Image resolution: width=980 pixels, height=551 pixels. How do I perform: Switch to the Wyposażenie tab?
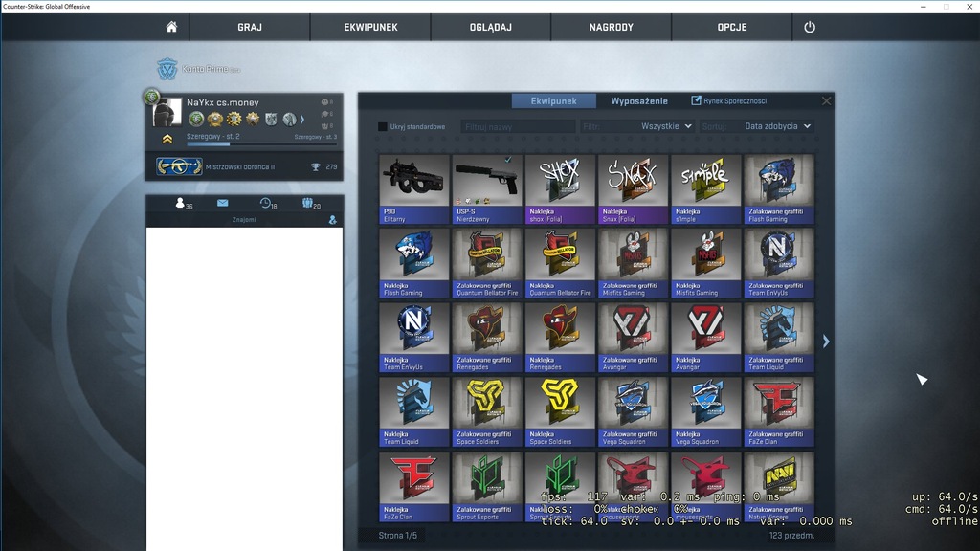click(x=639, y=100)
